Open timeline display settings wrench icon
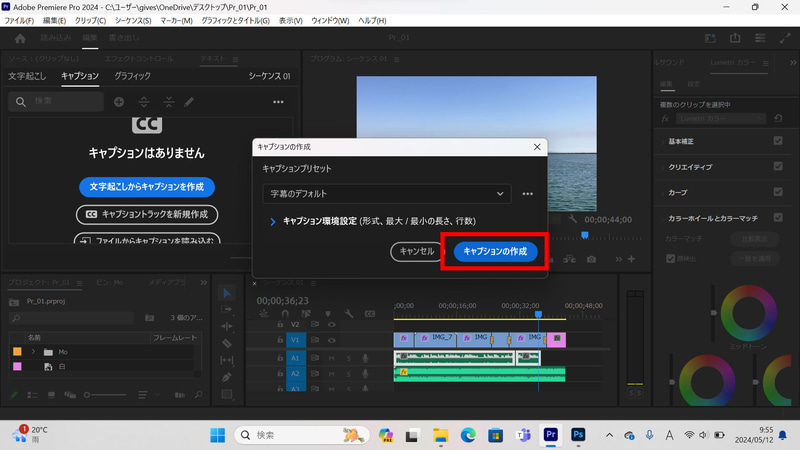This screenshot has width=800, height=450. (x=349, y=314)
